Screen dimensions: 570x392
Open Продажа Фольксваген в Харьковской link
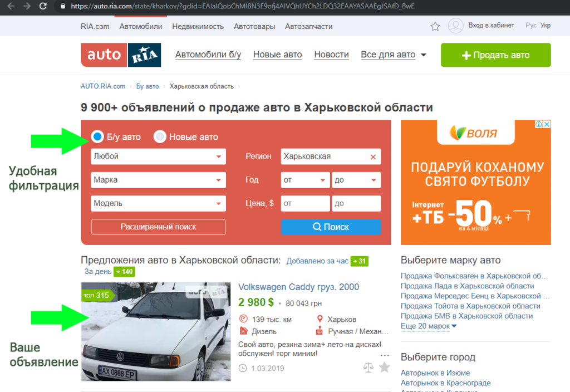click(x=474, y=276)
